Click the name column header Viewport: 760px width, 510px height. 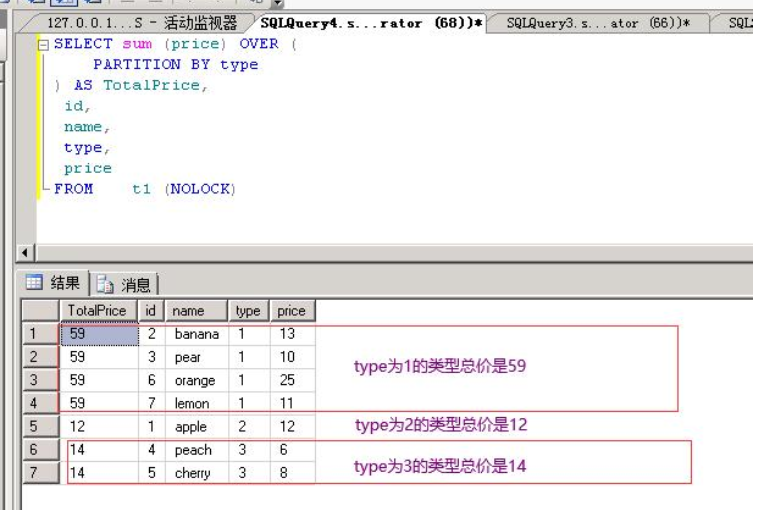[x=196, y=310]
